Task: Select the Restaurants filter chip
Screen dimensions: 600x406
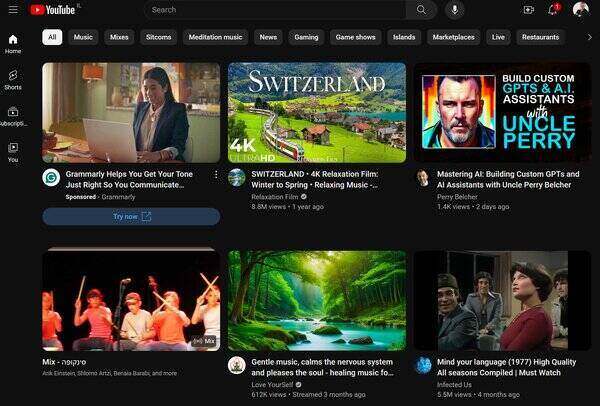Action: pos(540,37)
